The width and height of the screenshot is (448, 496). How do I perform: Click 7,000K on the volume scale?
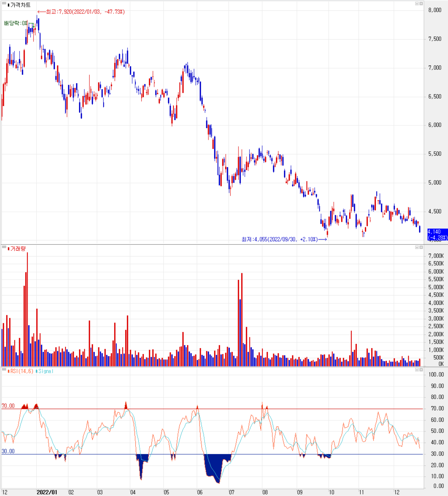436,256
